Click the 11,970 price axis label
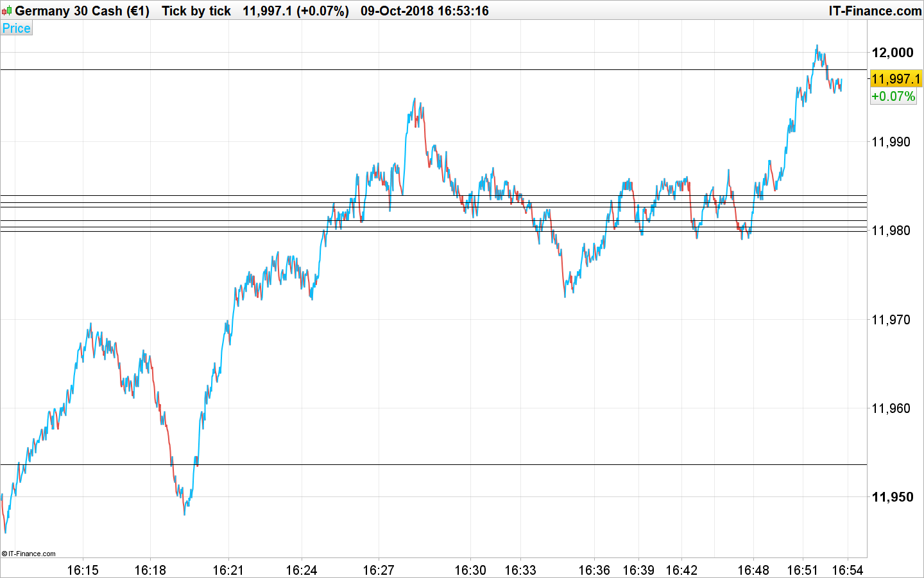 891,320
